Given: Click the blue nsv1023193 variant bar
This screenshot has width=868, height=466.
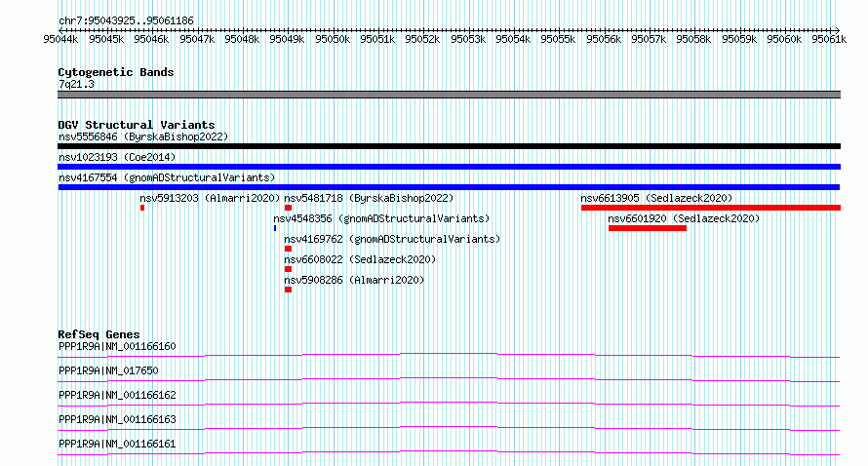Looking at the screenshot, I should (449, 167).
